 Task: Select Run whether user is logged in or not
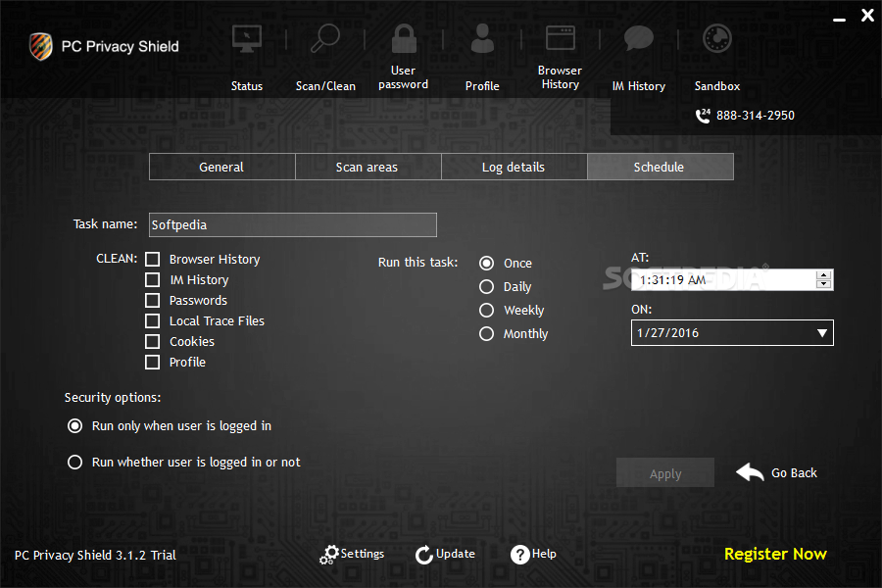[x=74, y=462]
